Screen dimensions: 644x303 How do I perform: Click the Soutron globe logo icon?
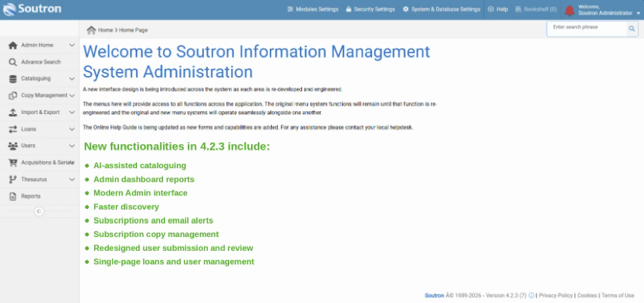pyautogui.click(x=9, y=9)
